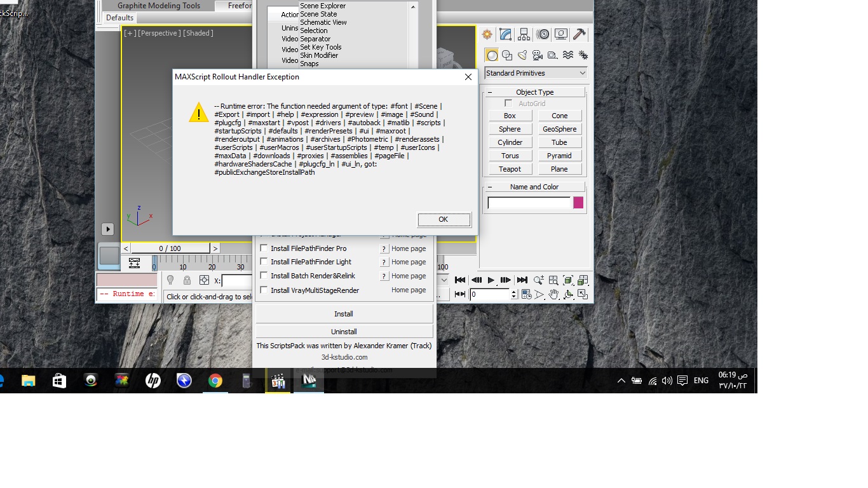Toggle absolute/offset transform type-in icon
Viewport: 868px width, 488px height.
click(204, 280)
